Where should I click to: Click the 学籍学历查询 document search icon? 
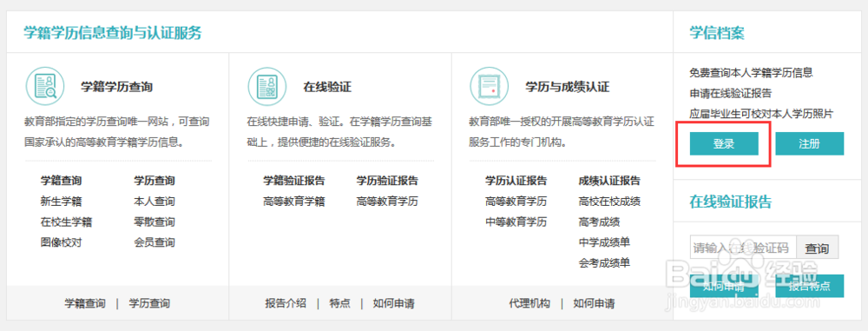[x=45, y=87]
